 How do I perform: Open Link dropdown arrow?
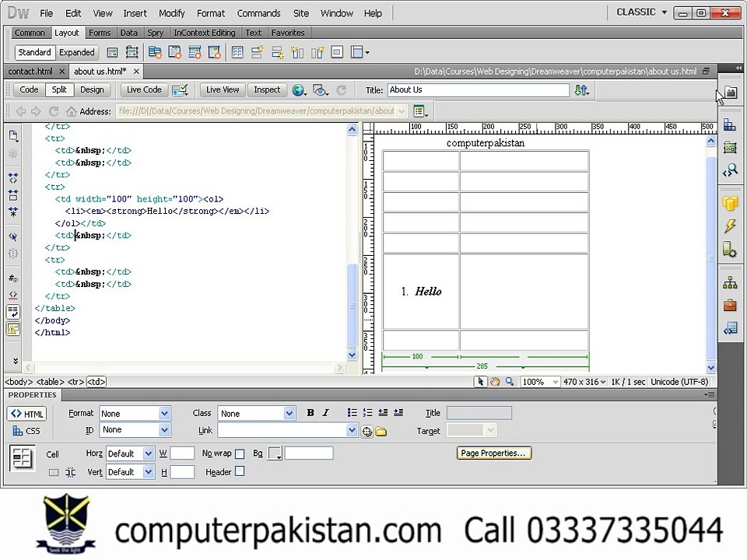(x=352, y=430)
